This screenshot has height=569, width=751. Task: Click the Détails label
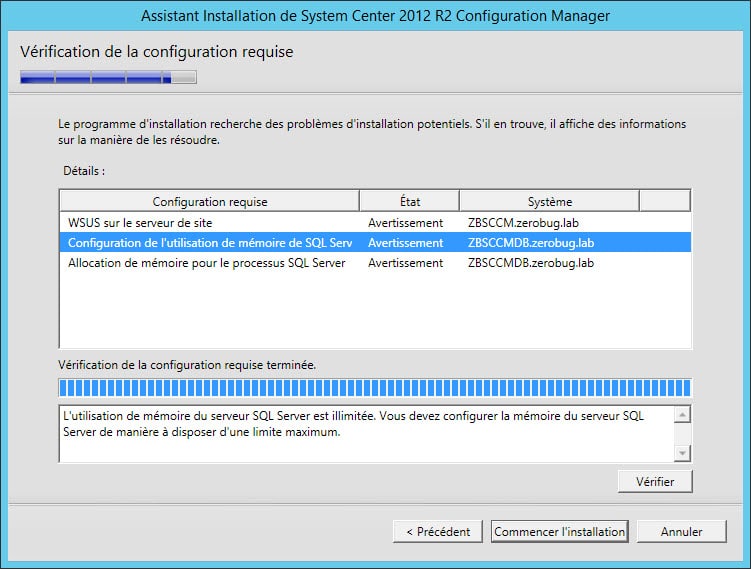pyautogui.click(x=84, y=171)
